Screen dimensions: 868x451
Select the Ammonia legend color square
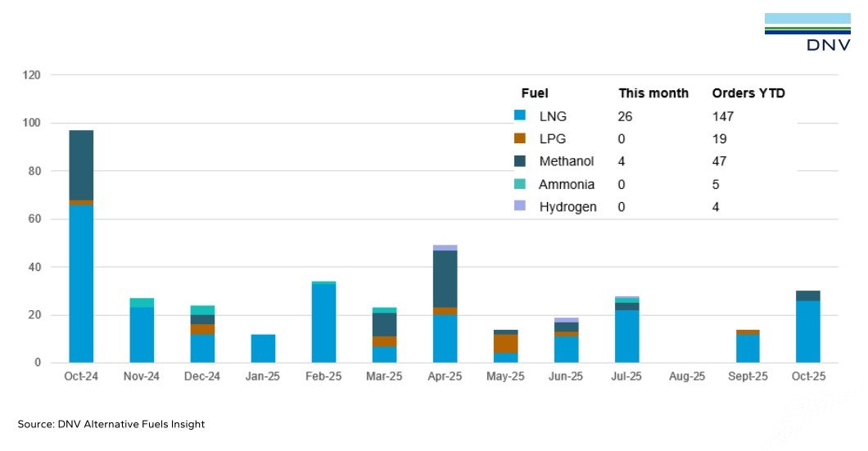click(x=519, y=184)
